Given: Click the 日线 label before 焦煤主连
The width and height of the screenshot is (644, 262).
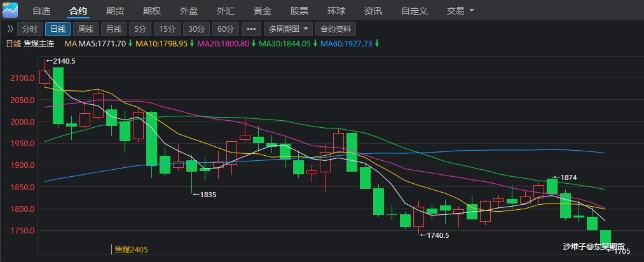Looking at the screenshot, I should pos(13,43).
